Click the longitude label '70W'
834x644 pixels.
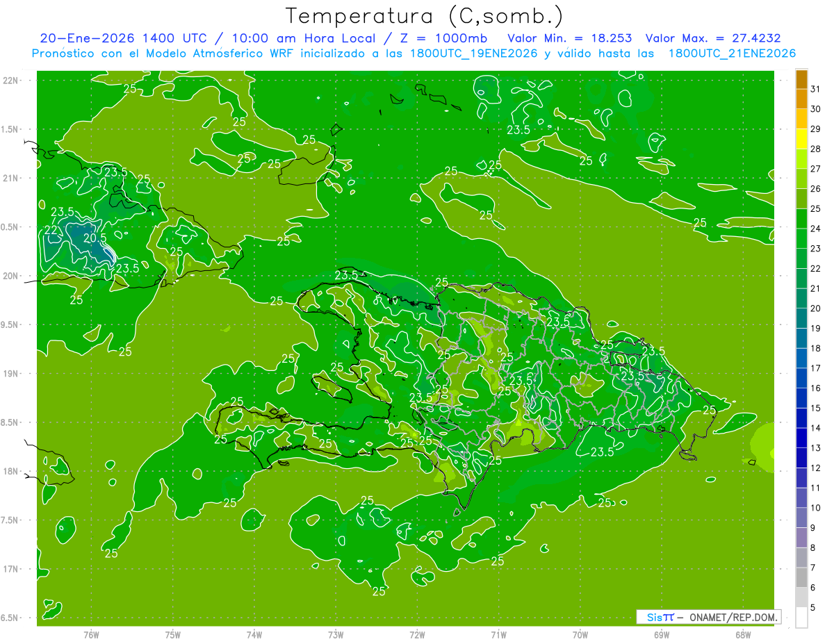pyautogui.click(x=580, y=634)
